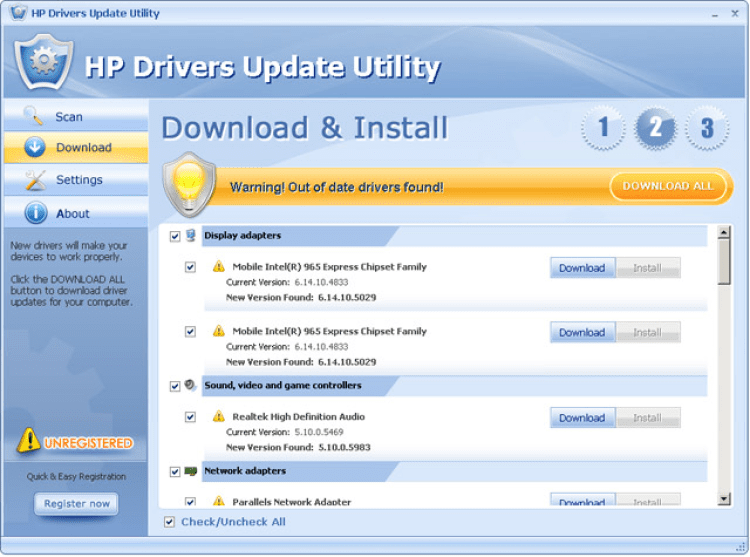Click warning icon beside second Mobile Intel driver
Image resolution: width=750 pixels, height=557 pixels.
point(219,331)
